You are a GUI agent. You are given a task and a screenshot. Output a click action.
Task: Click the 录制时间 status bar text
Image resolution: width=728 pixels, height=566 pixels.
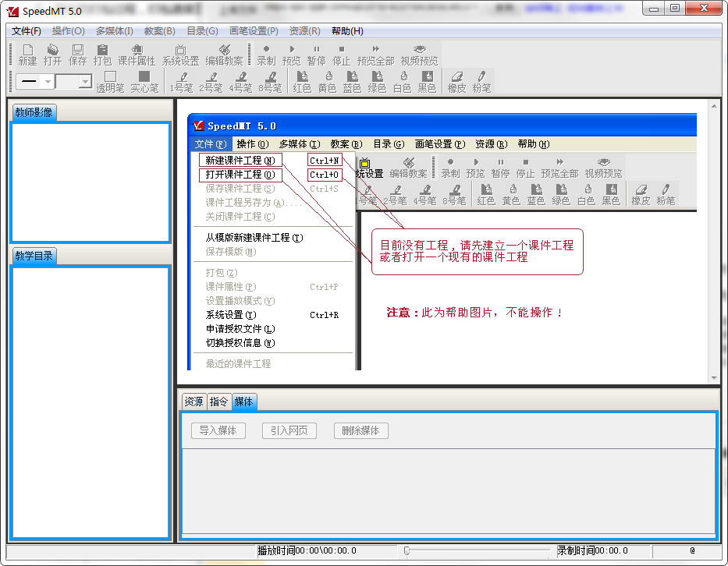pos(592,550)
